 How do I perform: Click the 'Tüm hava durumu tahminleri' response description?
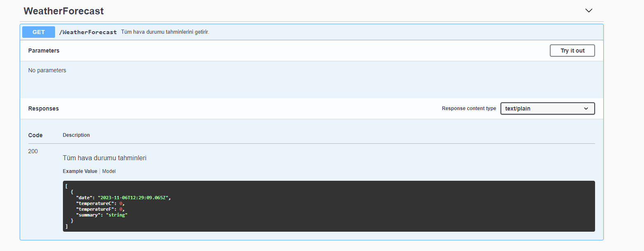(104, 158)
